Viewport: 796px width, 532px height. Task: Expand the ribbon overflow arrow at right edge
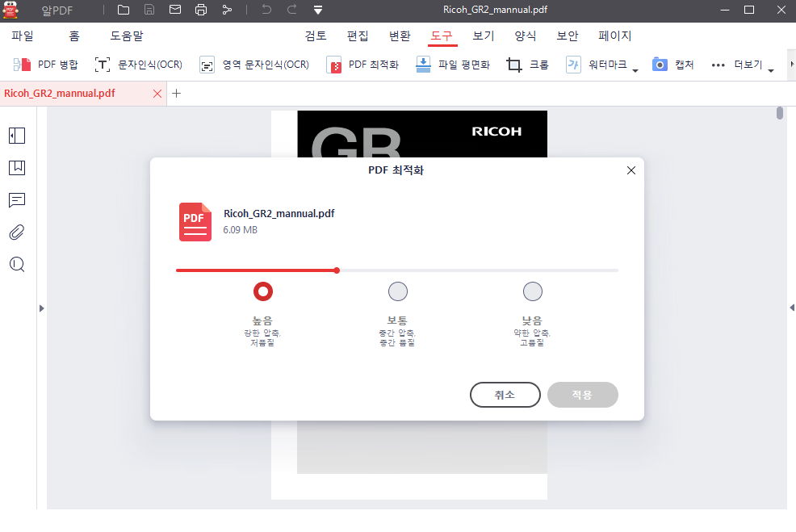coord(792,64)
